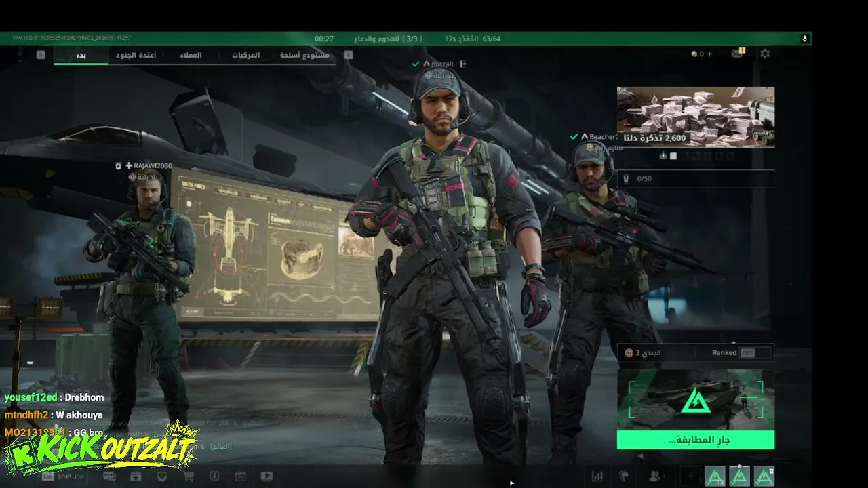Click the 0/50 progress bar
868x488 pixels.
696,178
